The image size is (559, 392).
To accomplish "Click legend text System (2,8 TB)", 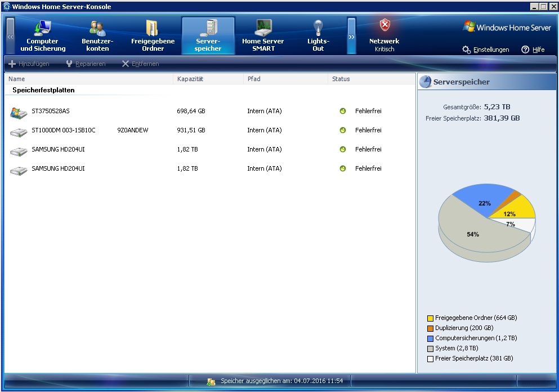I will tap(457, 348).
